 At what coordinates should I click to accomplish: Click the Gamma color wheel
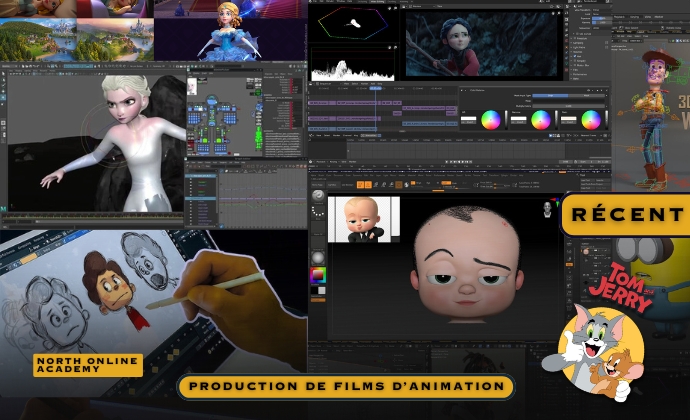pyautogui.click(x=541, y=120)
